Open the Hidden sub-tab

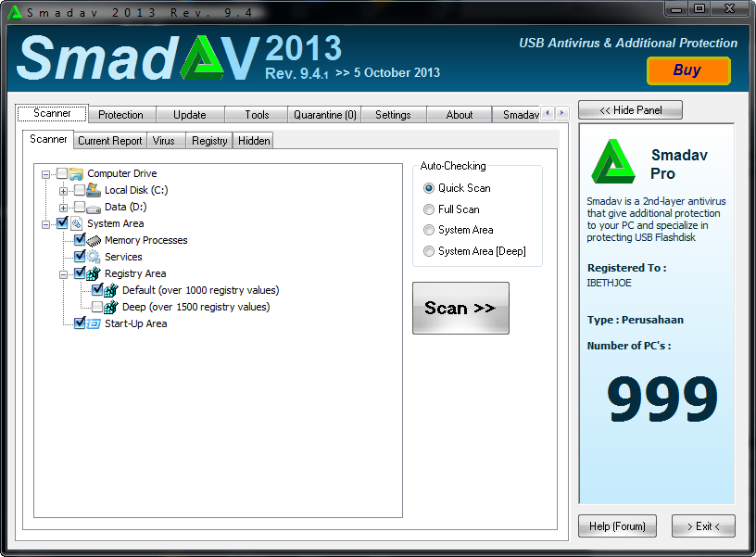254,140
